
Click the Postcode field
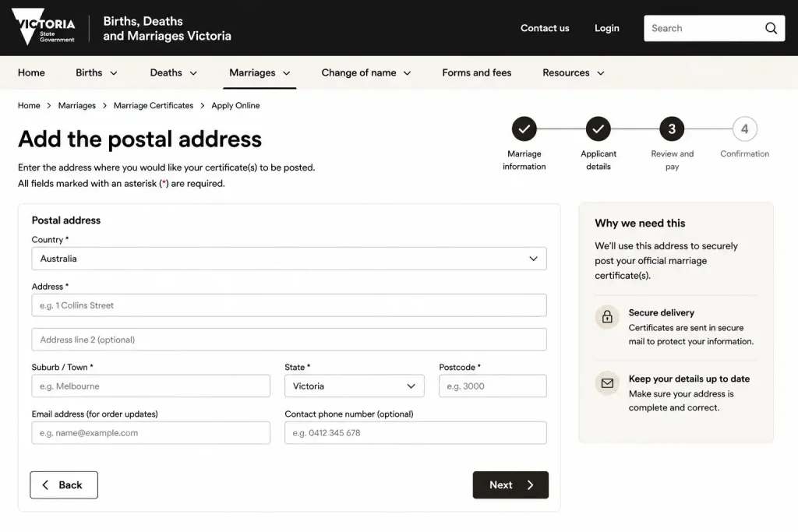click(x=493, y=386)
